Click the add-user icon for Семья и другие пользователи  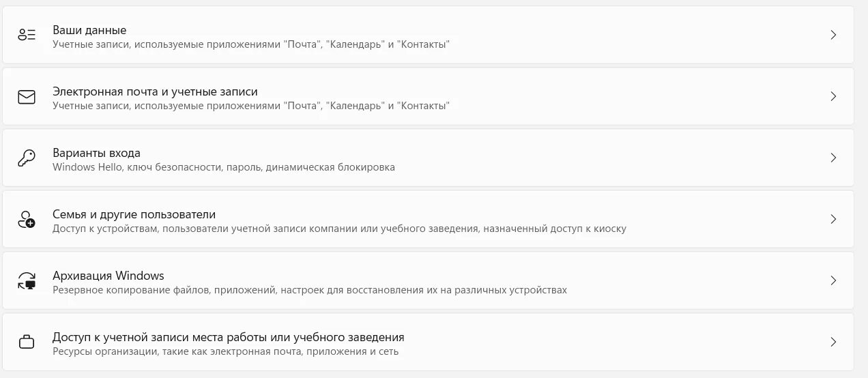pyautogui.click(x=27, y=219)
